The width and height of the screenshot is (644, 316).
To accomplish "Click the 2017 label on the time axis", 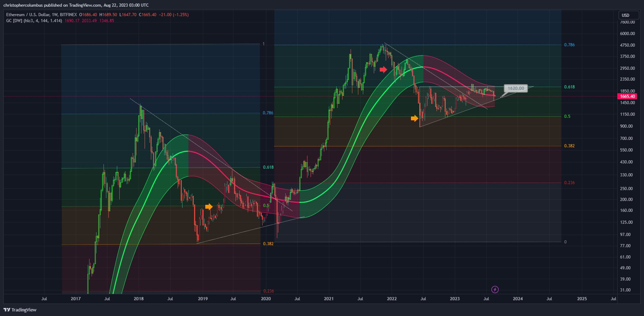I will coord(75,298).
